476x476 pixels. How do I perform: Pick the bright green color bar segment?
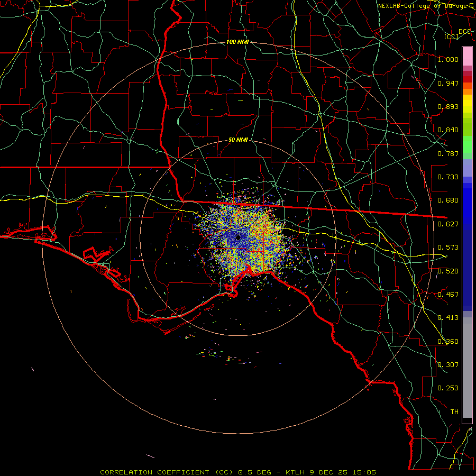467,144
